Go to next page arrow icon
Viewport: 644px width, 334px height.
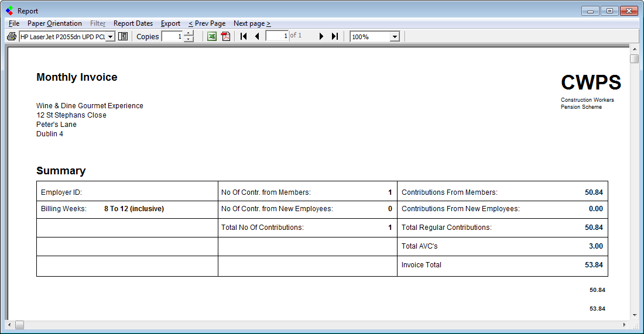[321, 36]
